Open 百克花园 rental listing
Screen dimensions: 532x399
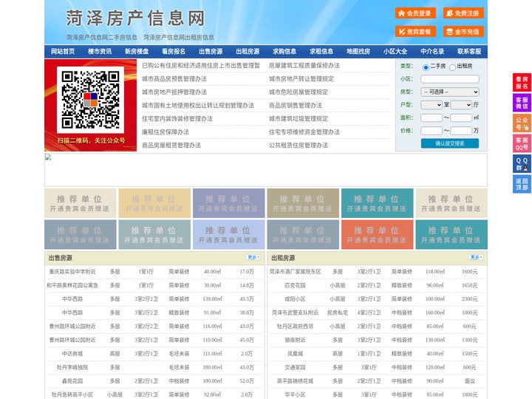295,285
